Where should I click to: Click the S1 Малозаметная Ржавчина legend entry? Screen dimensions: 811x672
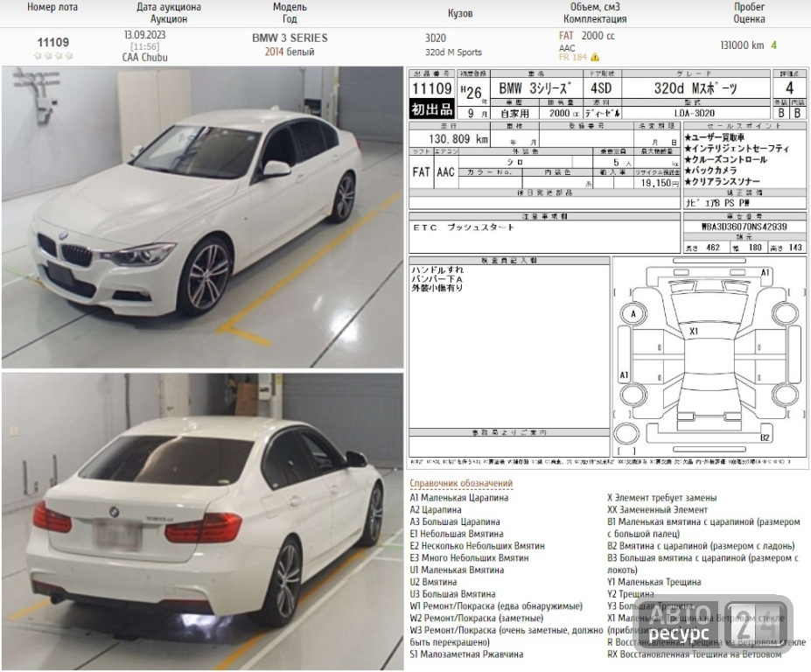click(x=466, y=654)
